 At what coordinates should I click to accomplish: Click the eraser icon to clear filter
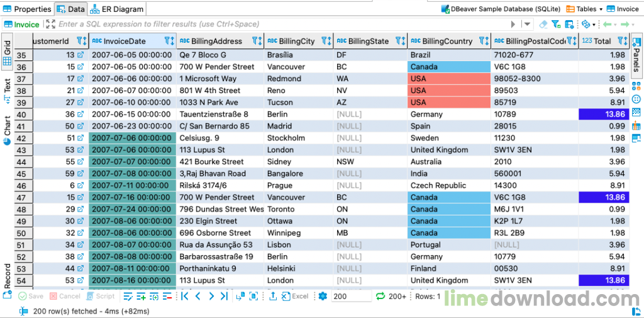543,25
